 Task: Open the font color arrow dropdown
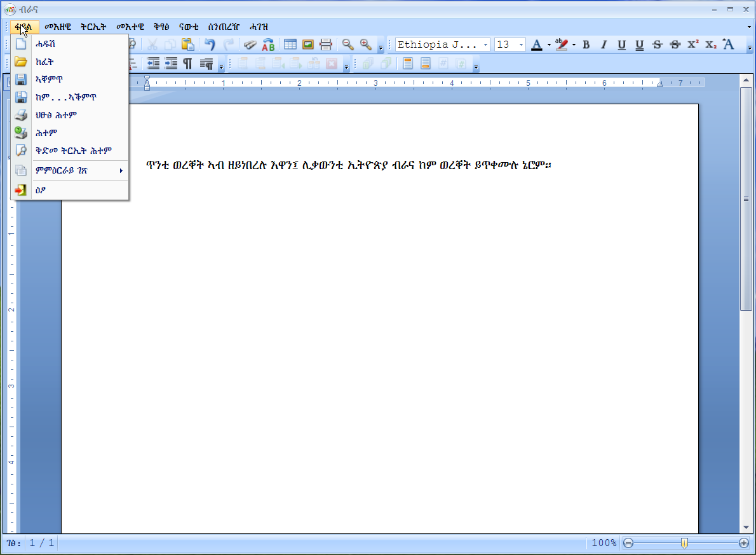[549, 45]
